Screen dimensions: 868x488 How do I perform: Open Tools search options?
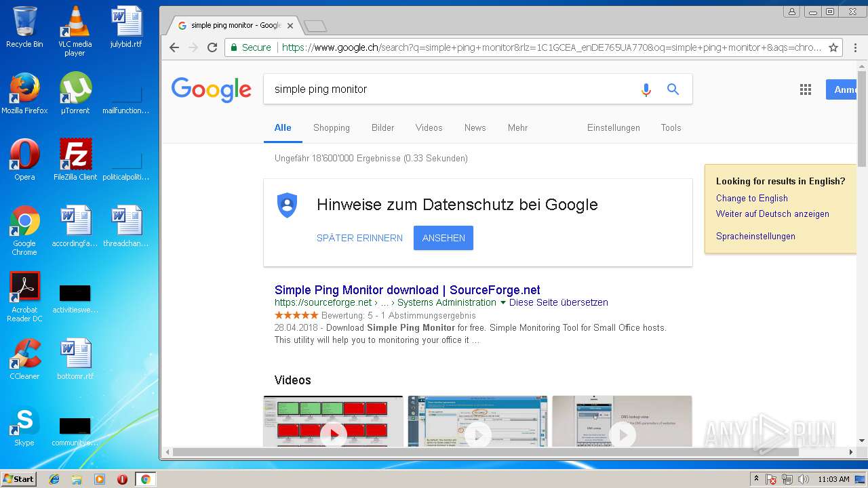click(671, 127)
